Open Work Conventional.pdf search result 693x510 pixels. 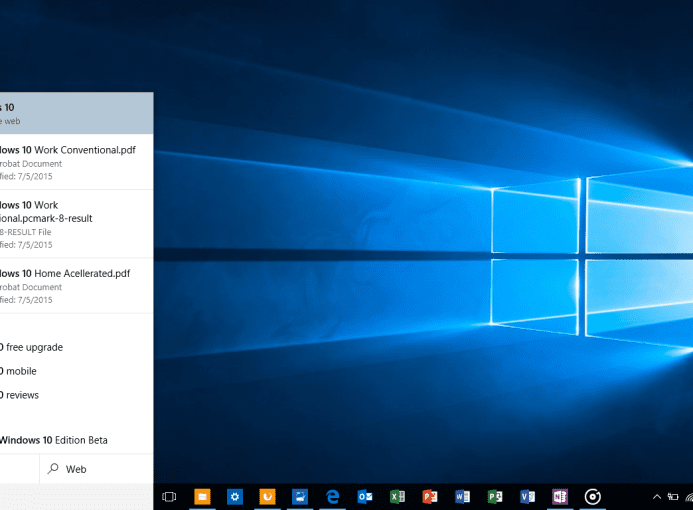[x=76, y=162]
